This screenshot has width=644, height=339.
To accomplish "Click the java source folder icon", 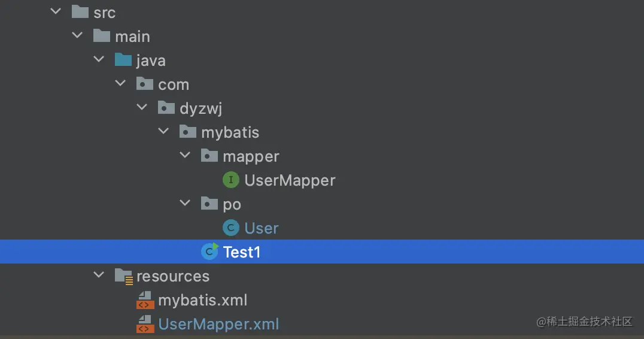I will (123, 60).
